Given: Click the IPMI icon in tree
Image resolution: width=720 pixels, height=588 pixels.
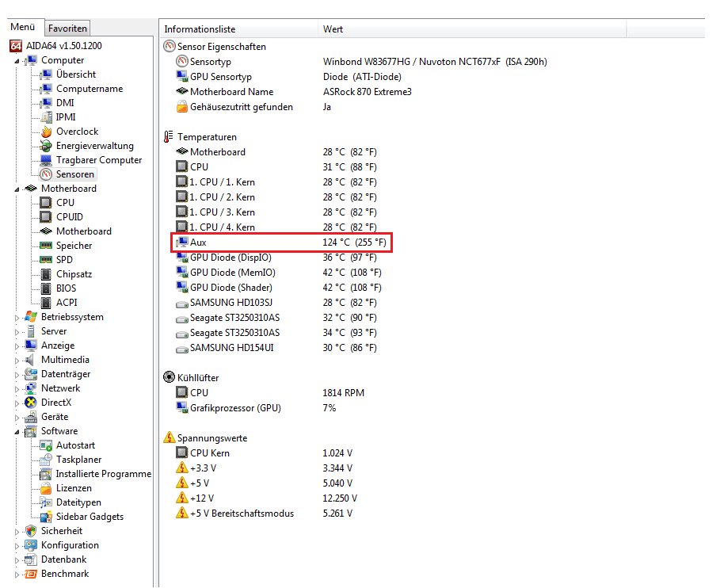Looking at the screenshot, I should click(46, 117).
